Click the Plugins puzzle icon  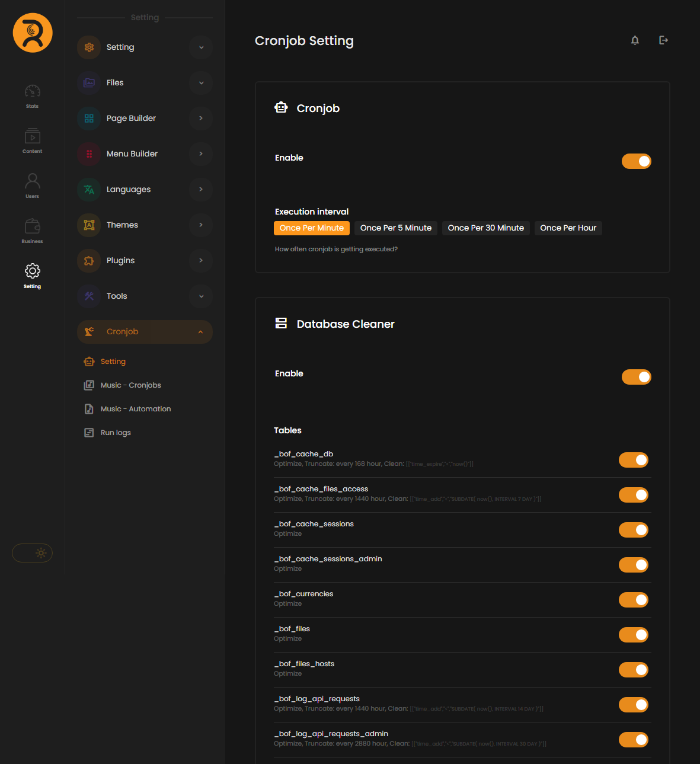(x=89, y=261)
